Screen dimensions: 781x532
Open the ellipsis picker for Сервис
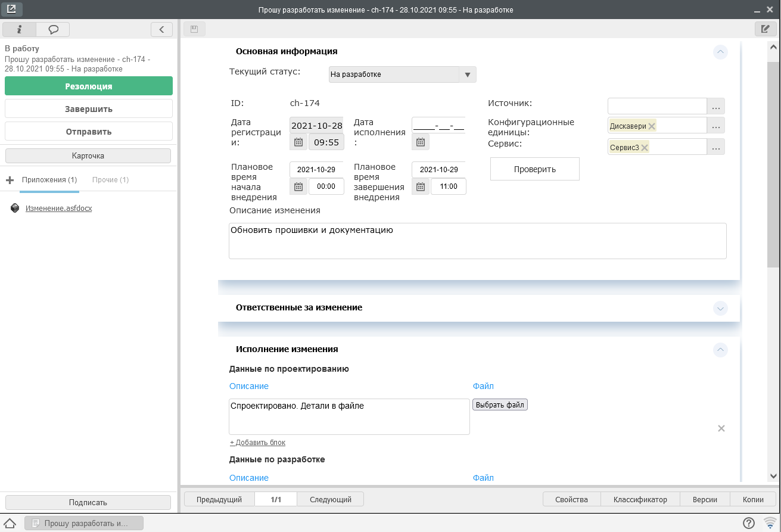(x=716, y=147)
